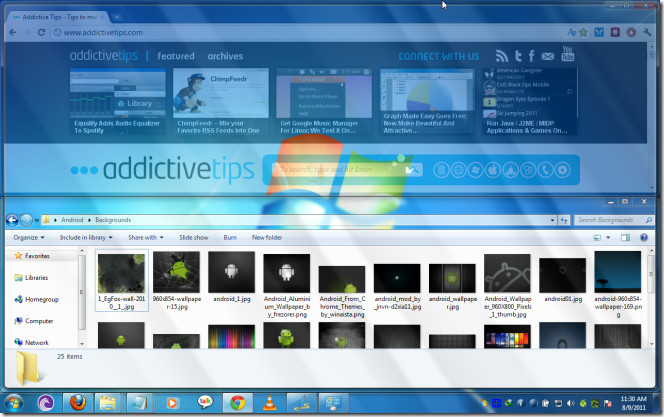Screen dimensions: 664x417
Task: Click the Apple category icon on Addictive Tips
Action: 493,170
